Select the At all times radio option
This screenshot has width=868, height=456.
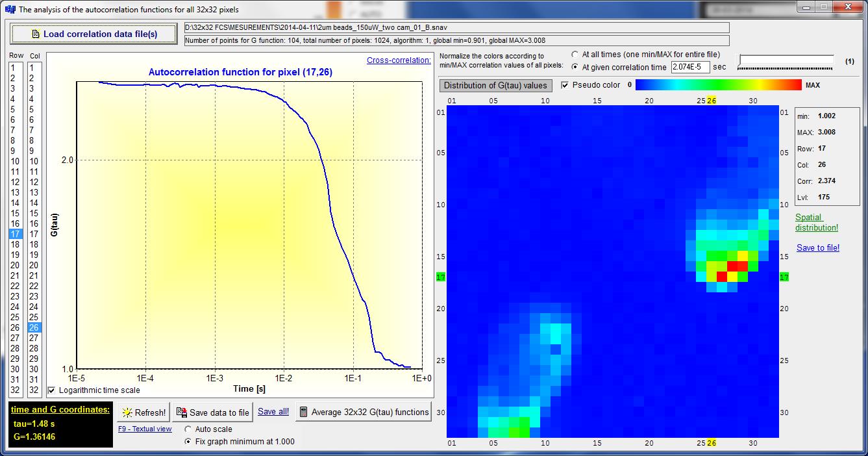point(575,55)
